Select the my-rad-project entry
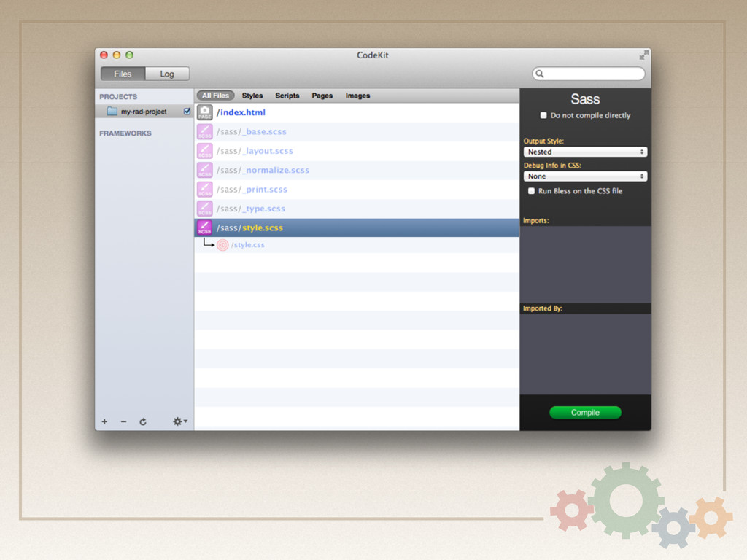The height and width of the screenshot is (560, 747). 144,112
